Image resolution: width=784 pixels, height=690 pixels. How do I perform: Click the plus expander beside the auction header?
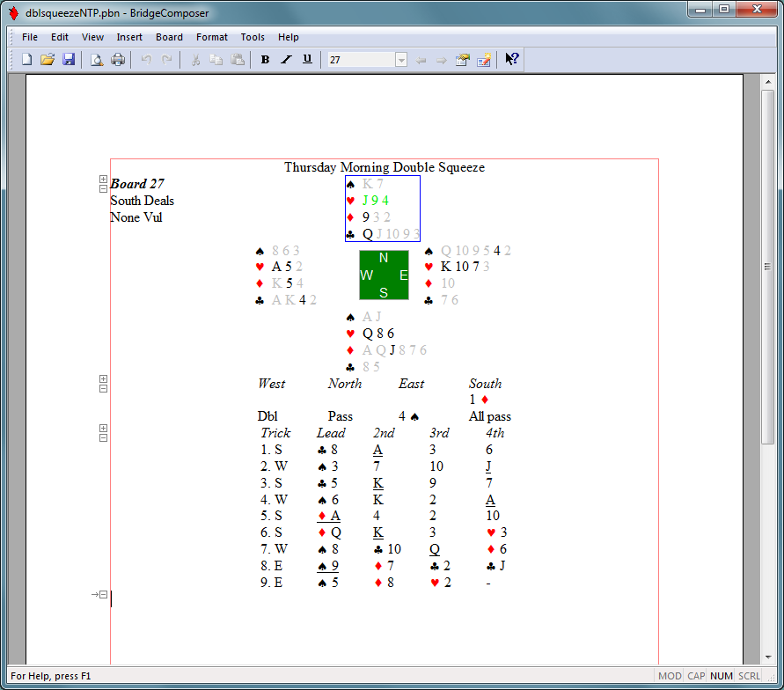tap(103, 379)
